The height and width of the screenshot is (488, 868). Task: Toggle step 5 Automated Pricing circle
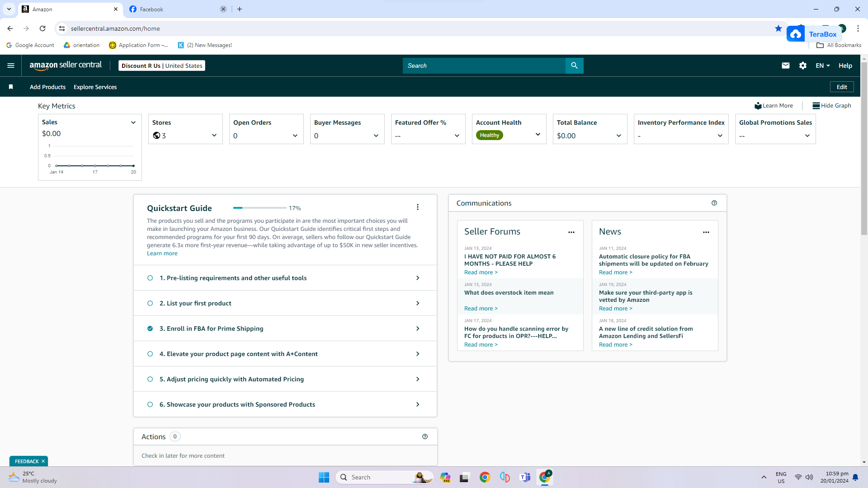pyautogui.click(x=150, y=379)
